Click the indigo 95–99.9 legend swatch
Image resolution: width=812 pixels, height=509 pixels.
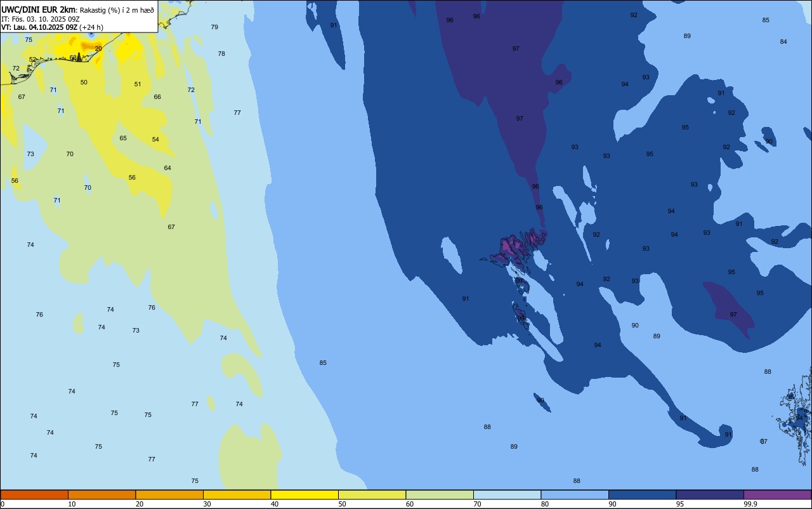point(710,494)
